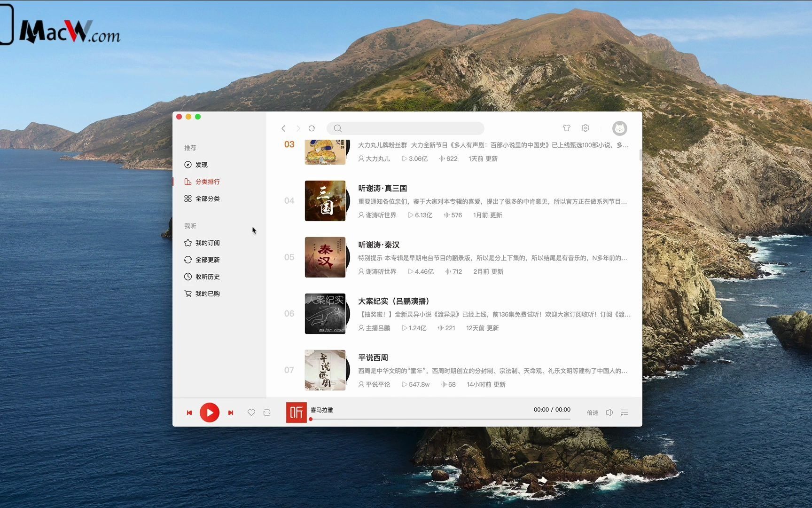Click the 6.13亿 play count
The height and width of the screenshot is (508, 812).
420,215
